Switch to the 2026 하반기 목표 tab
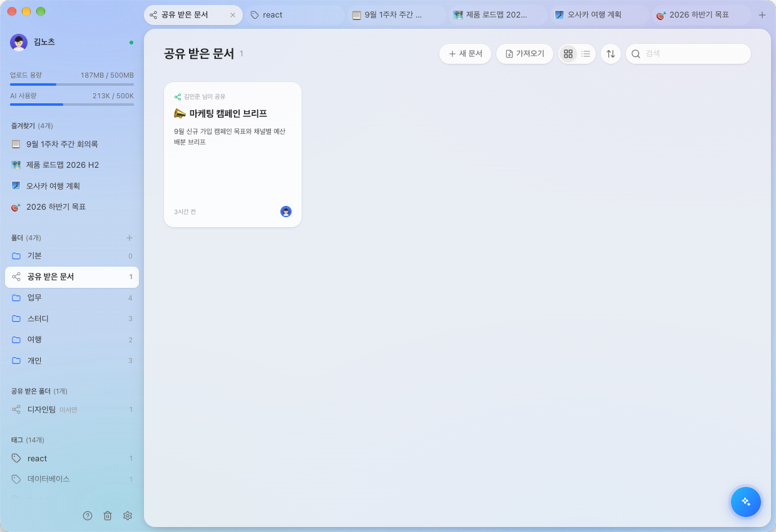The width and height of the screenshot is (776, 532). coord(701,15)
